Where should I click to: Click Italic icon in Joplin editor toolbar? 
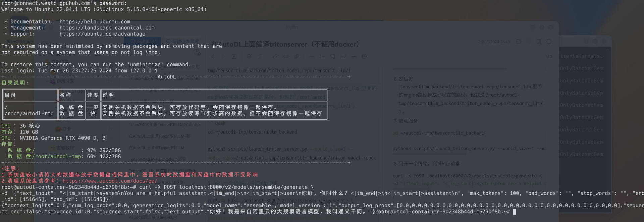[x=260, y=56]
